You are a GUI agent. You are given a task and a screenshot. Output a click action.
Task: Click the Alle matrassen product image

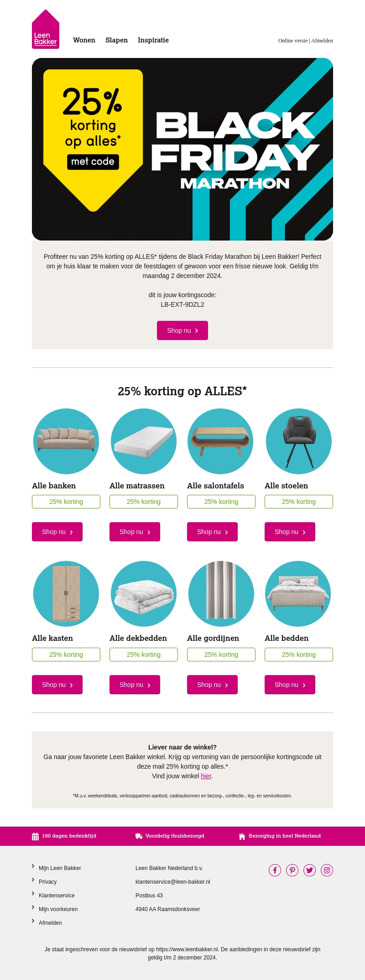(x=144, y=441)
